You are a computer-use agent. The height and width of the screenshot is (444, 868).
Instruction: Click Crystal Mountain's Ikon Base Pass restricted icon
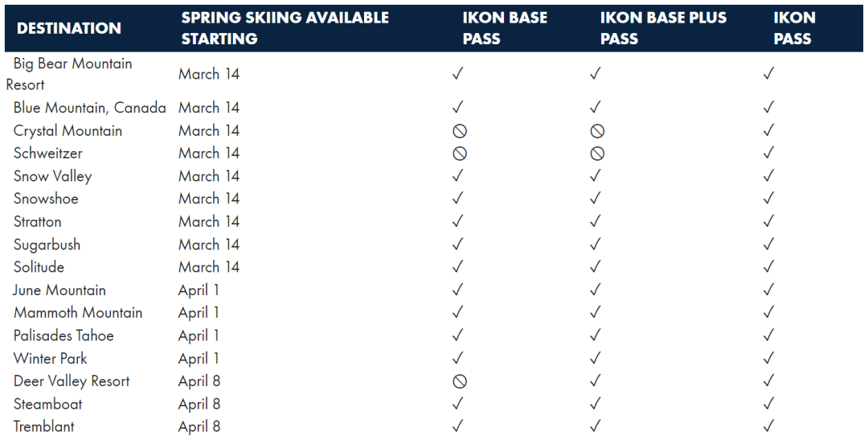click(x=460, y=131)
